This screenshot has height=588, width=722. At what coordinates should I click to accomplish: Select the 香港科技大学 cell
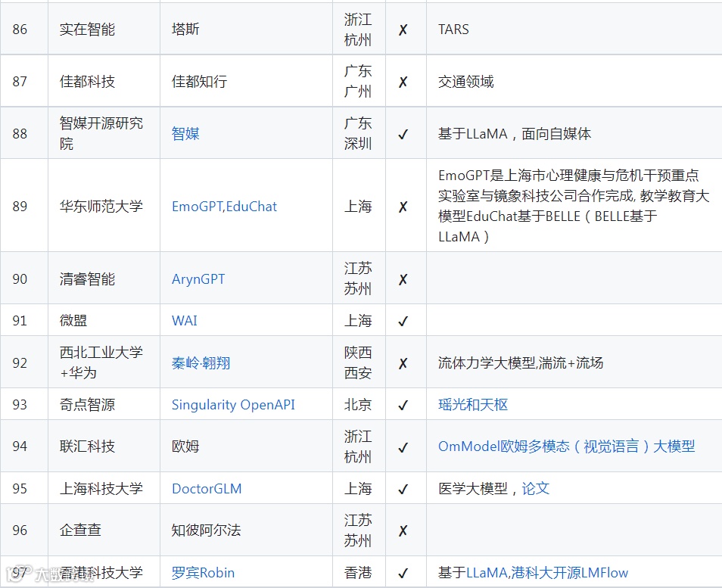pos(104,571)
